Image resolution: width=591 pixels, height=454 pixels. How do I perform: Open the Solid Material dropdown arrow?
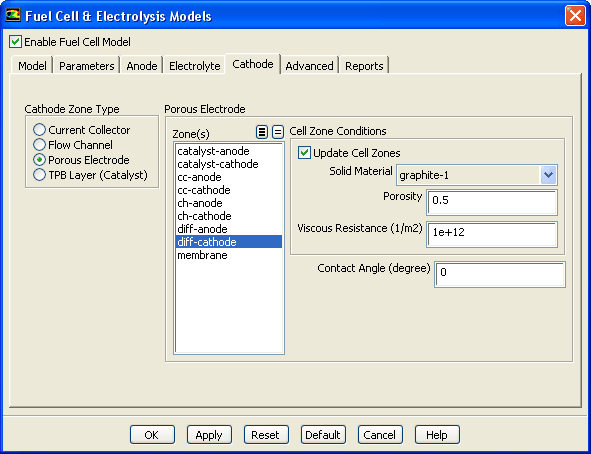pos(548,175)
